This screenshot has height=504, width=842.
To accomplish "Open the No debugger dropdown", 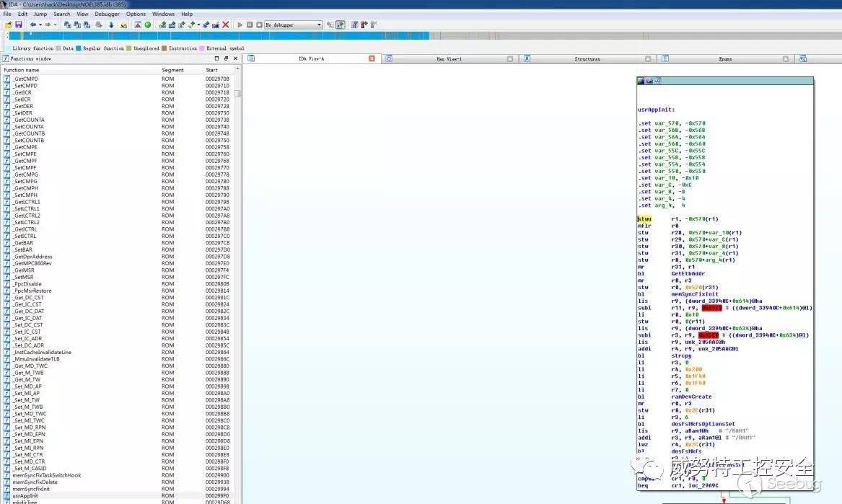I will pos(319,25).
